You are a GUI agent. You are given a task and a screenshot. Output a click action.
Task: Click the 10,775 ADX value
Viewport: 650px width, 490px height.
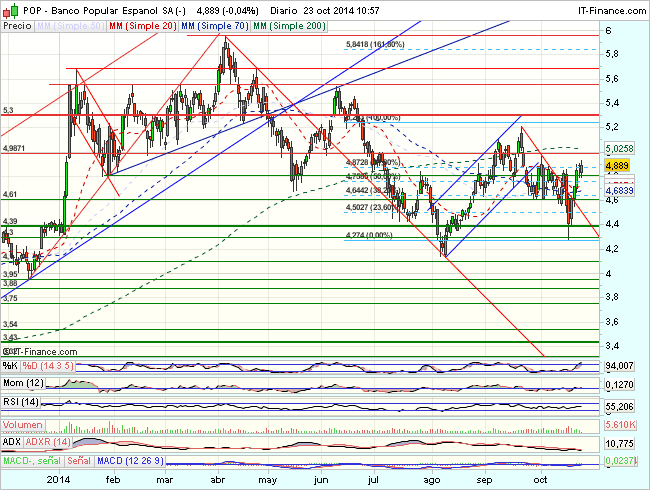coord(619,444)
